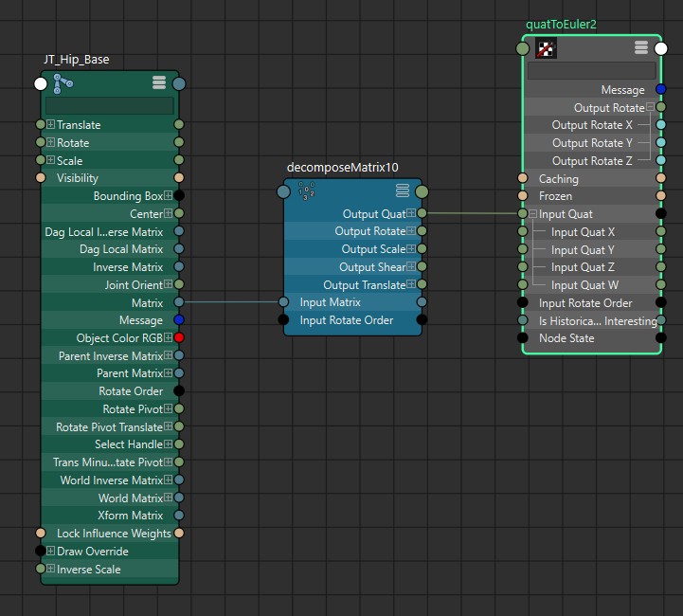683x616 pixels.
Task: Click the Frozen attribute on quatToEuler2
Action: 591,196
